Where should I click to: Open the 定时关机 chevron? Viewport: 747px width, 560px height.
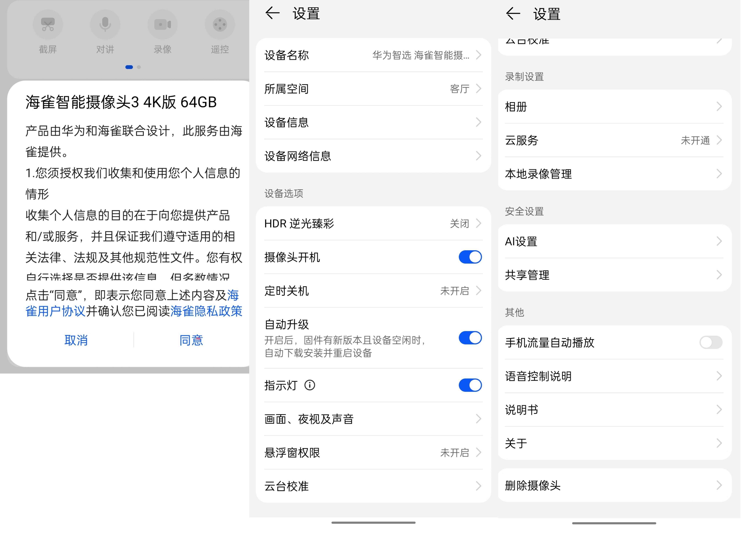[479, 291]
